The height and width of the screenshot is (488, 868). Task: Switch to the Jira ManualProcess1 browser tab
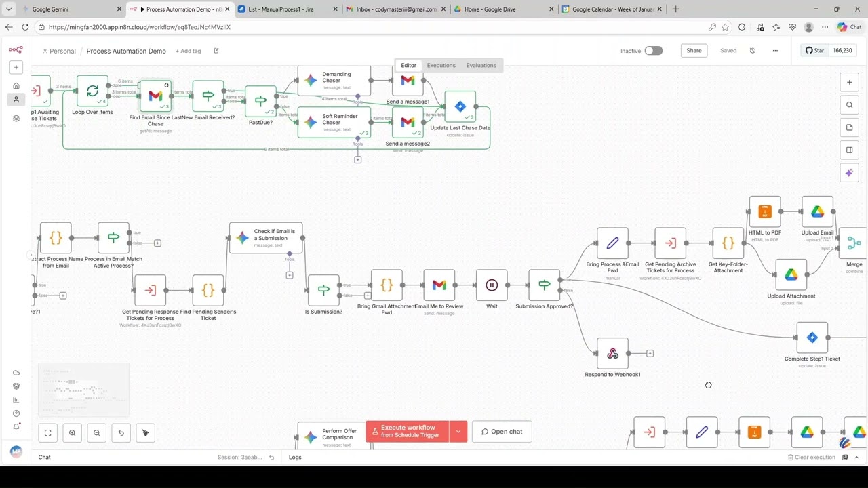pyautogui.click(x=288, y=9)
